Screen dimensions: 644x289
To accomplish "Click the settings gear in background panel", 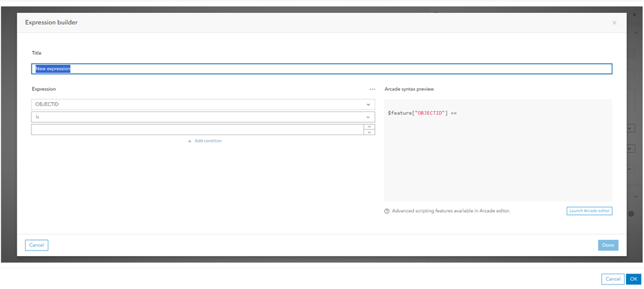I will (x=631, y=214).
